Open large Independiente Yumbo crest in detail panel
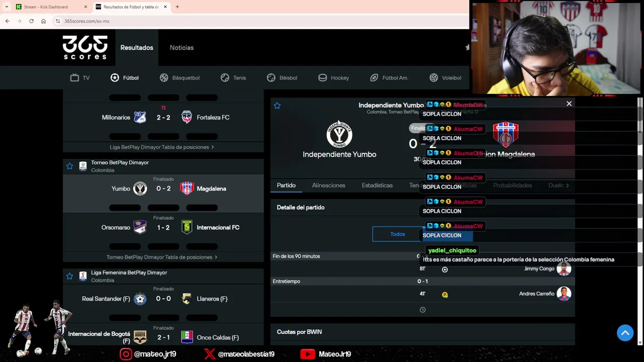This screenshot has width=644, height=362. click(x=339, y=134)
